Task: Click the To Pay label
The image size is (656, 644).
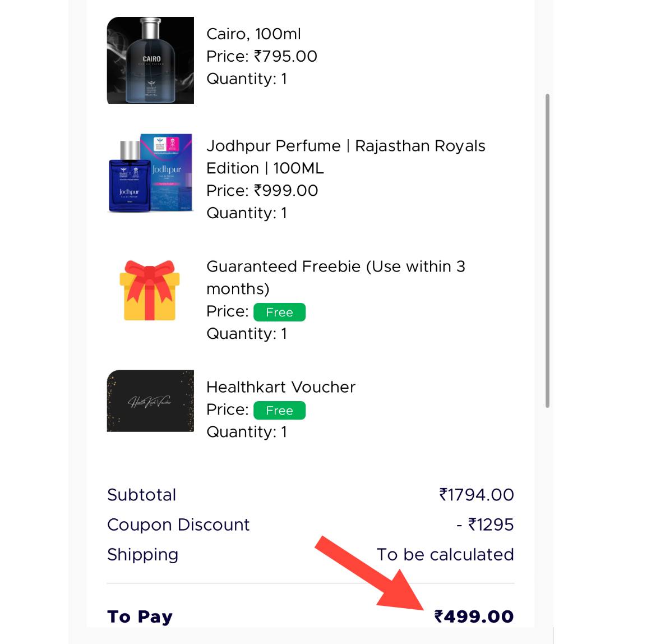Action: click(x=139, y=616)
